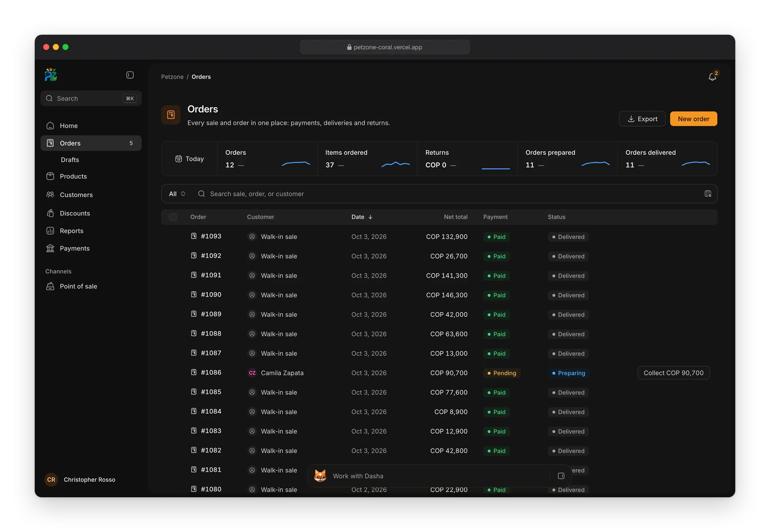Click the browser address bar

pyautogui.click(x=385, y=47)
